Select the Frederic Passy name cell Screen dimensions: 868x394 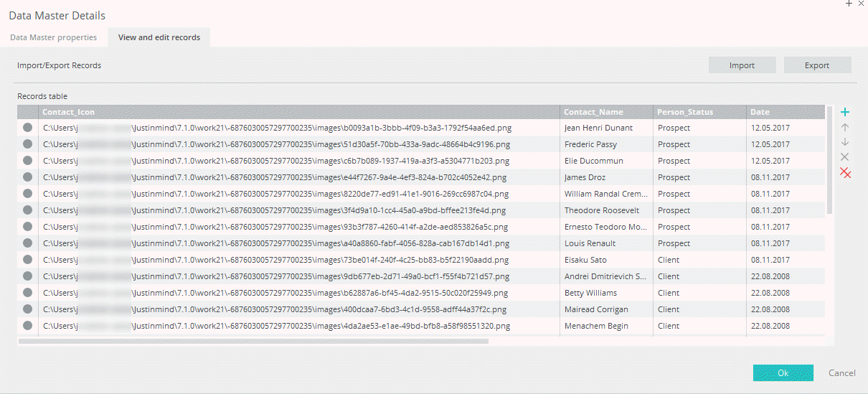point(590,144)
